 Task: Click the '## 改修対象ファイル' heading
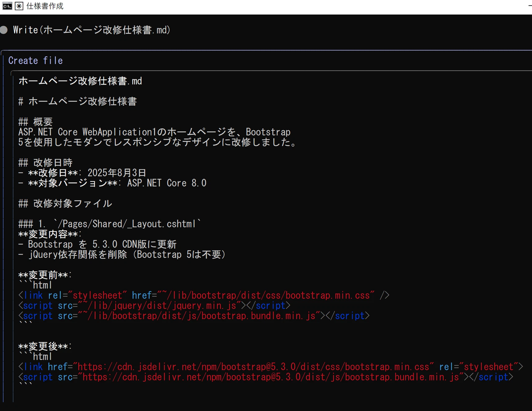click(65, 203)
